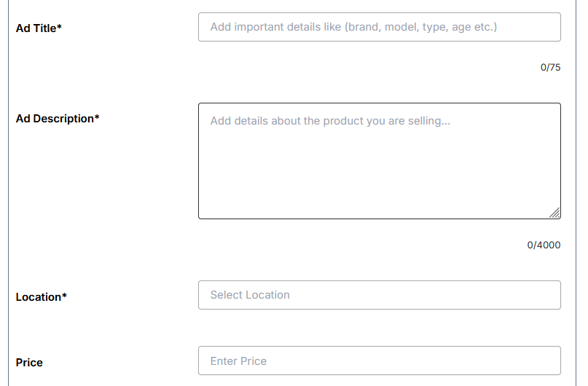Click the resize handle of the description box
The image size is (588, 386).
pyautogui.click(x=555, y=213)
